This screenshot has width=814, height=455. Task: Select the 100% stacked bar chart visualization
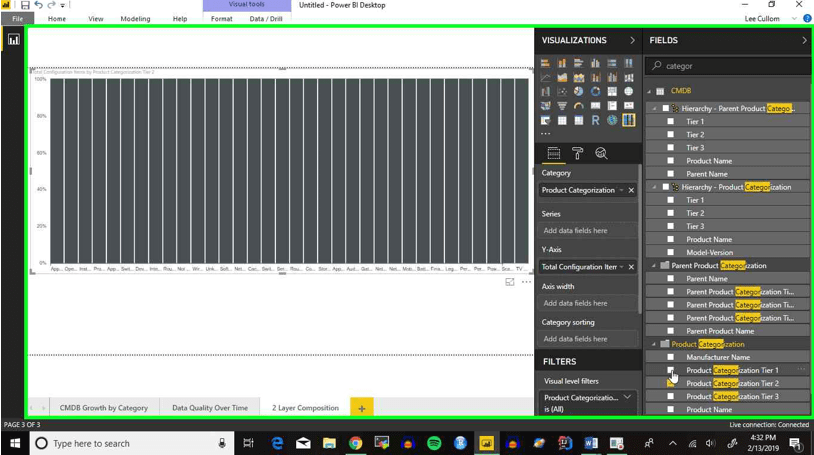pyautogui.click(x=612, y=63)
